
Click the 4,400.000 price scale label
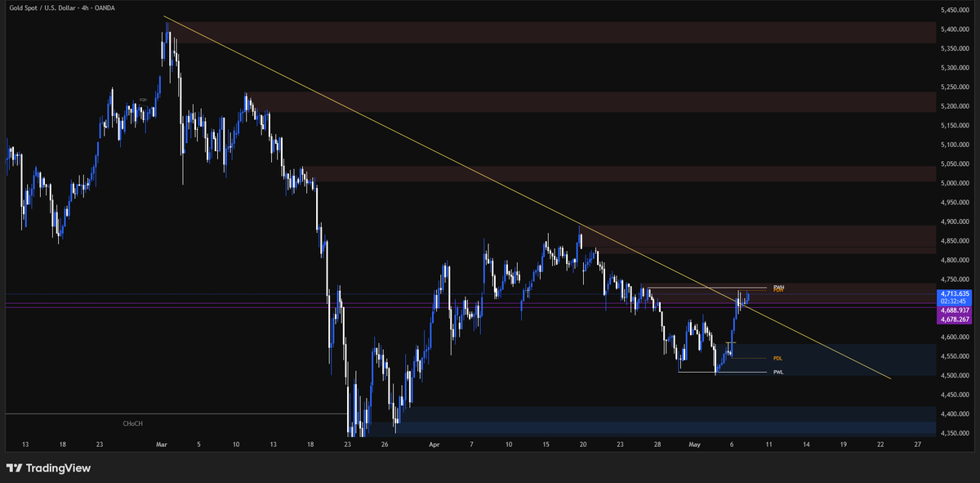point(955,414)
